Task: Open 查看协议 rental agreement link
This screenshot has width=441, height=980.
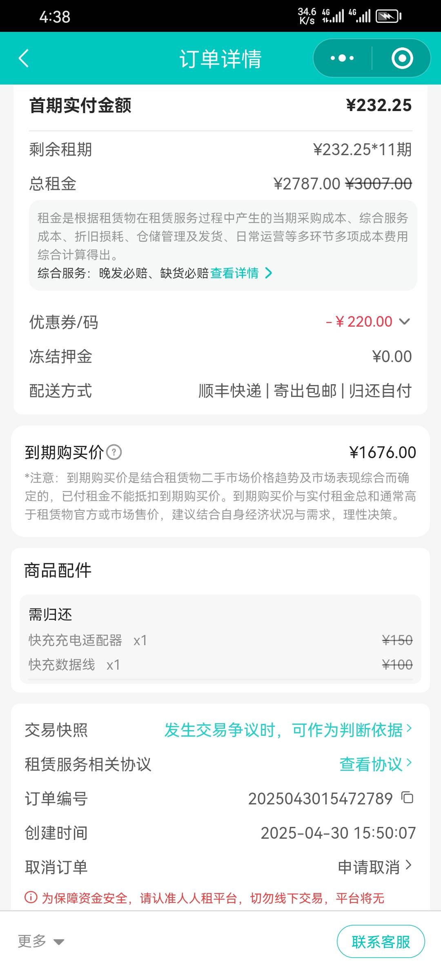Action: pyautogui.click(x=376, y=764)
